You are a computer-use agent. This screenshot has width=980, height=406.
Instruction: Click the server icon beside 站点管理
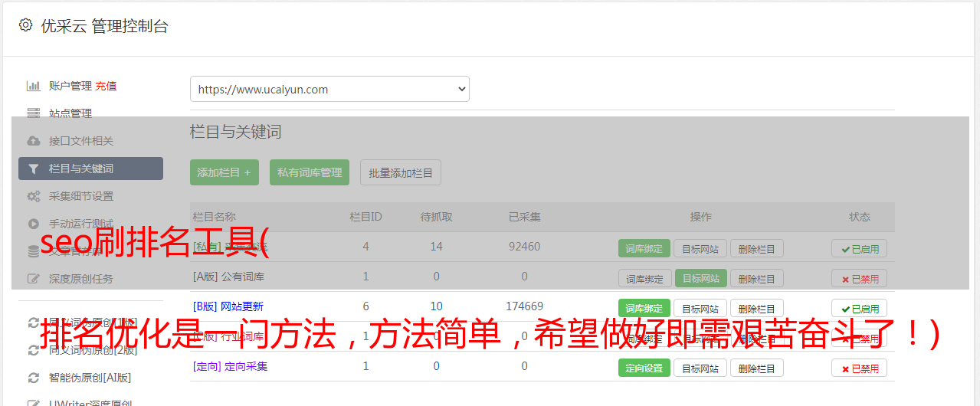(x=34, y=113)
